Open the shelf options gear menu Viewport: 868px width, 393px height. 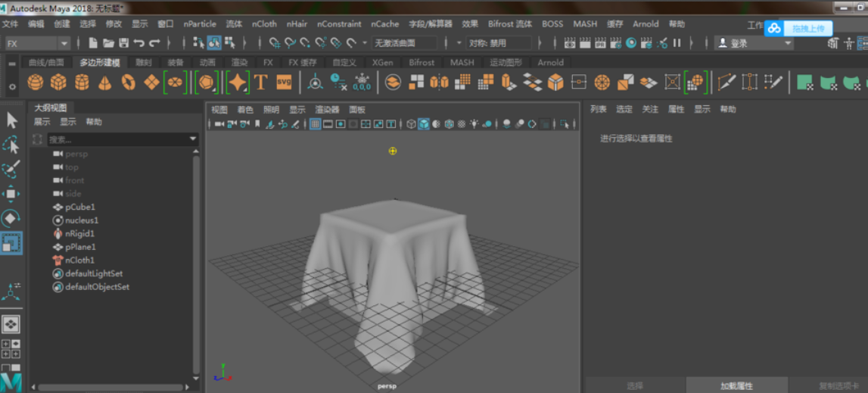point(14,87)
